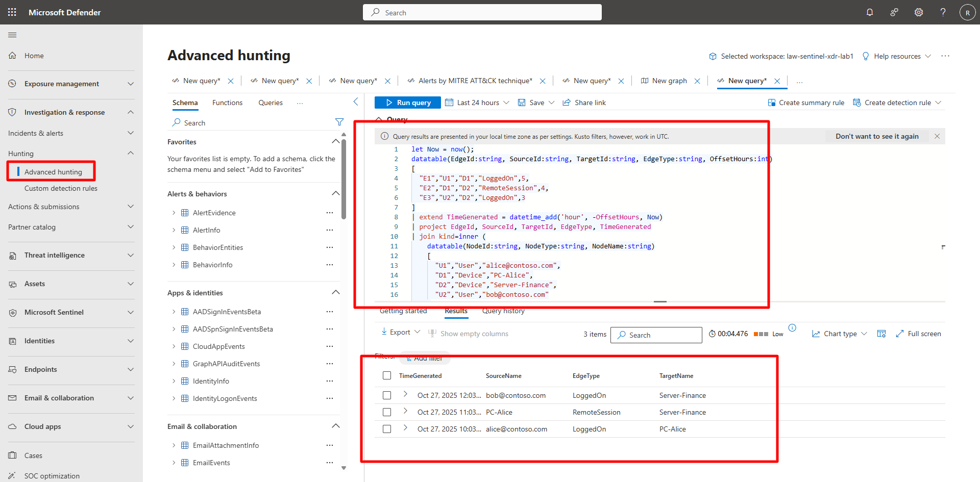Open the Chart type dropdown
Screen dimensions: 980x482
[840, 334]
